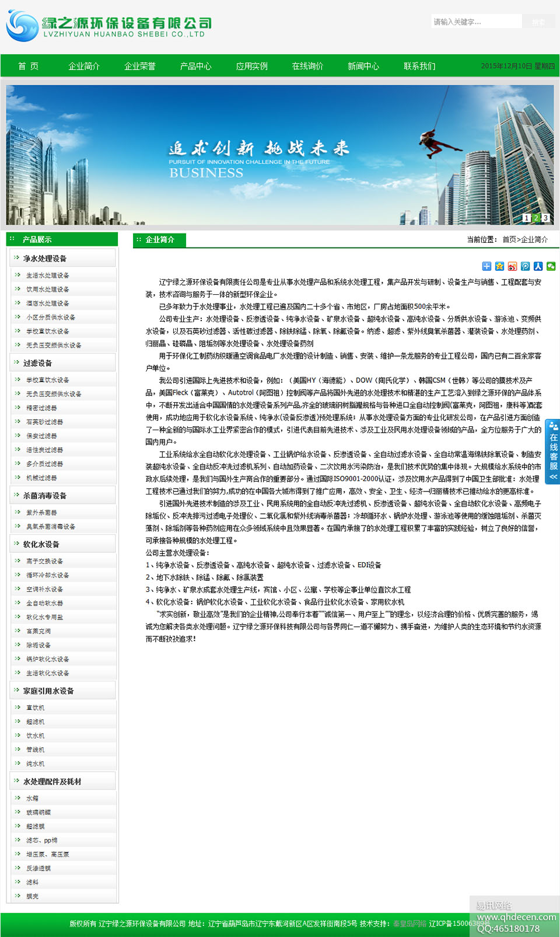Open 产品中心 navigation item

(x=196, y=66)
